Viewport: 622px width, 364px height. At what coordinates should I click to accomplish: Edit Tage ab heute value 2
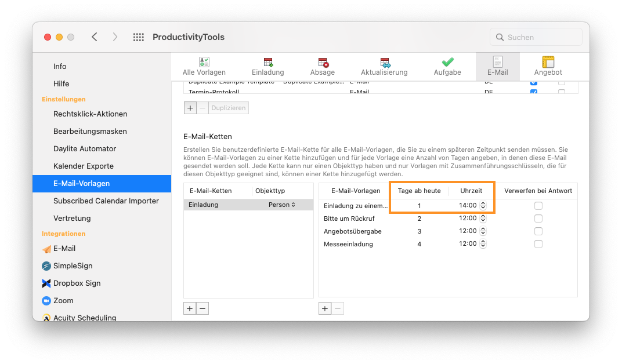pyautogui.click(x=420, y=219)
